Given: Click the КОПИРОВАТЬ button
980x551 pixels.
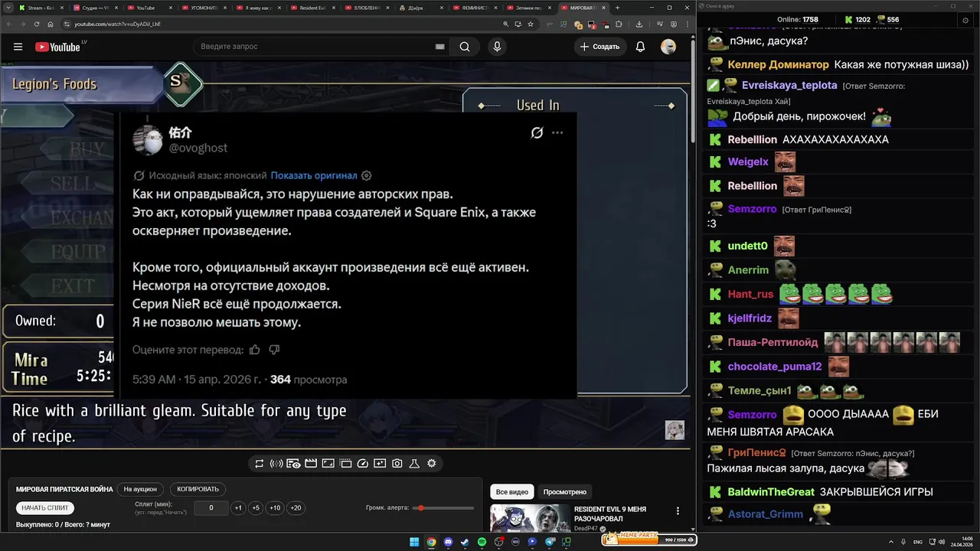Looking at the screenshot, I should pos(198,489).
